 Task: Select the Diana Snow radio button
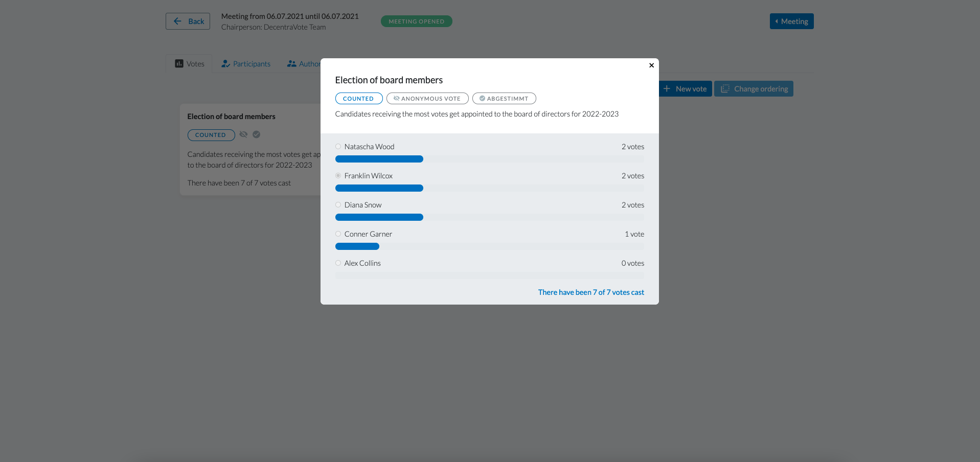click(x=338, y=205)
